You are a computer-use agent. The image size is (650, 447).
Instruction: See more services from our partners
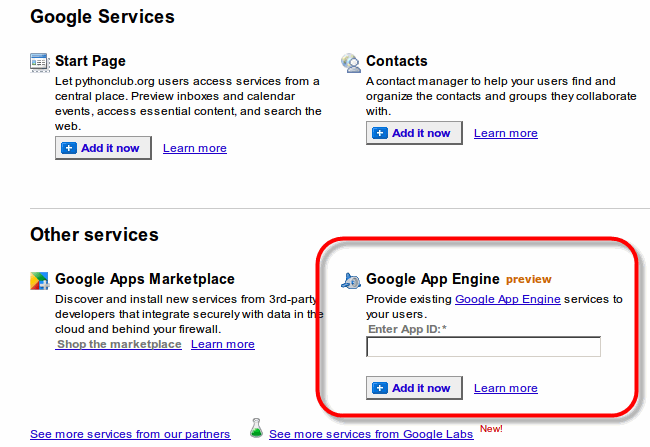coord(130,434)
